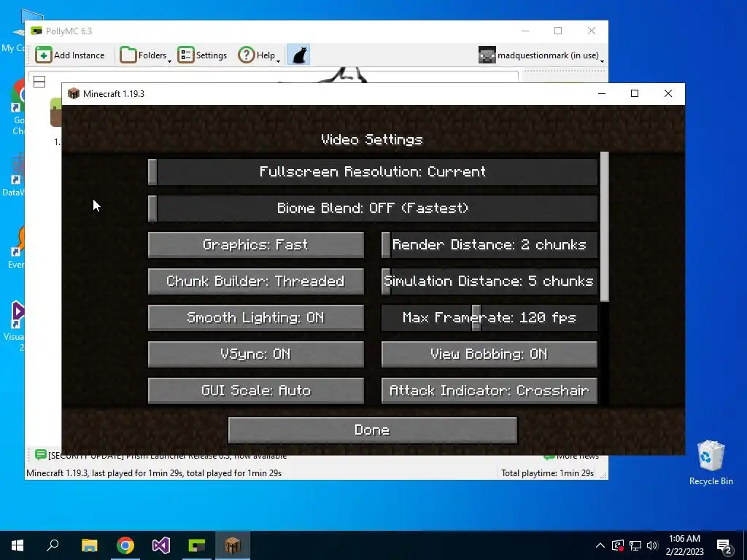Toggle View Bobbing off
This screenshot has width=747, height=560.
coord(489,354)
